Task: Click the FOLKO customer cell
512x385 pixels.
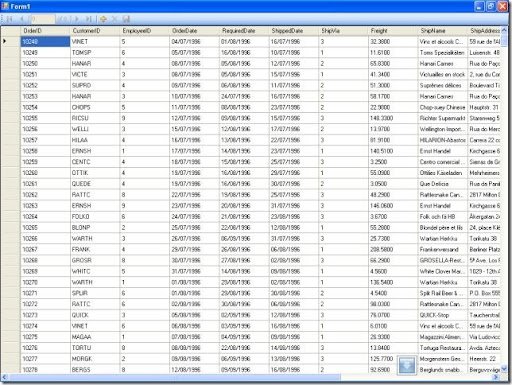Action: 95,217
